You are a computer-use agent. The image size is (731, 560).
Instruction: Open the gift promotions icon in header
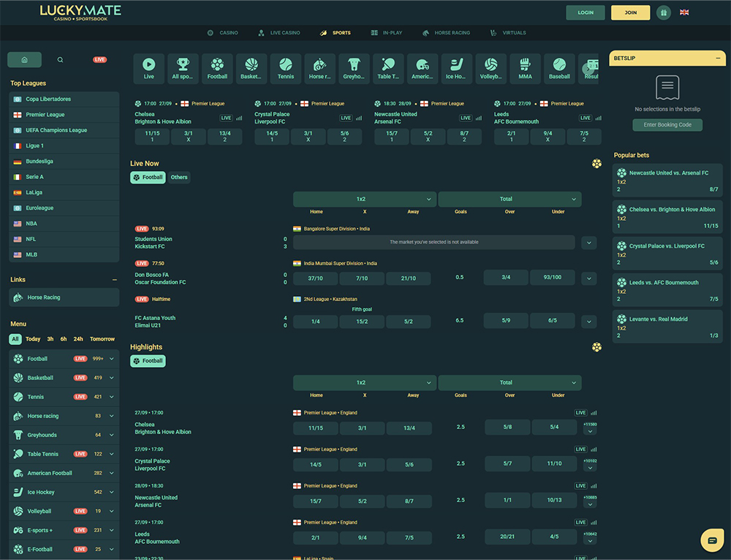663,12
